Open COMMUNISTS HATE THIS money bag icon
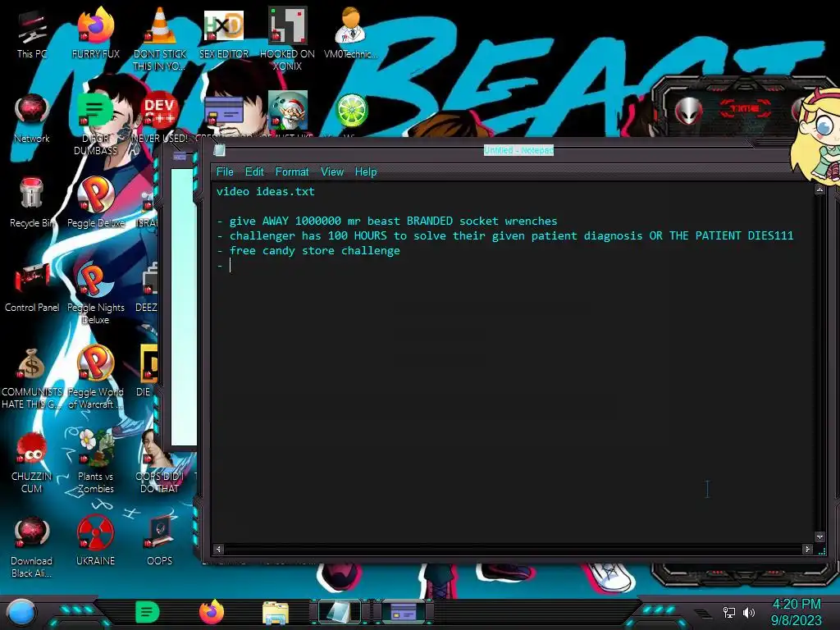This screenshot has height=630, width=840. tap(32, 378)
